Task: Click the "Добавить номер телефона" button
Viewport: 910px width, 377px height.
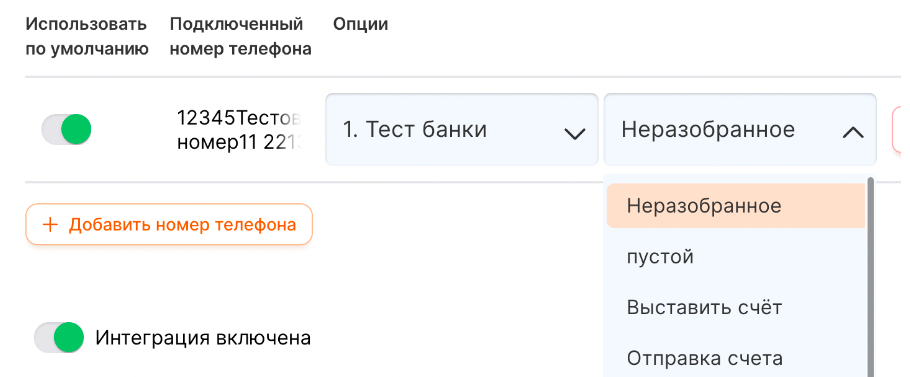Action: (x=169, y=224)
